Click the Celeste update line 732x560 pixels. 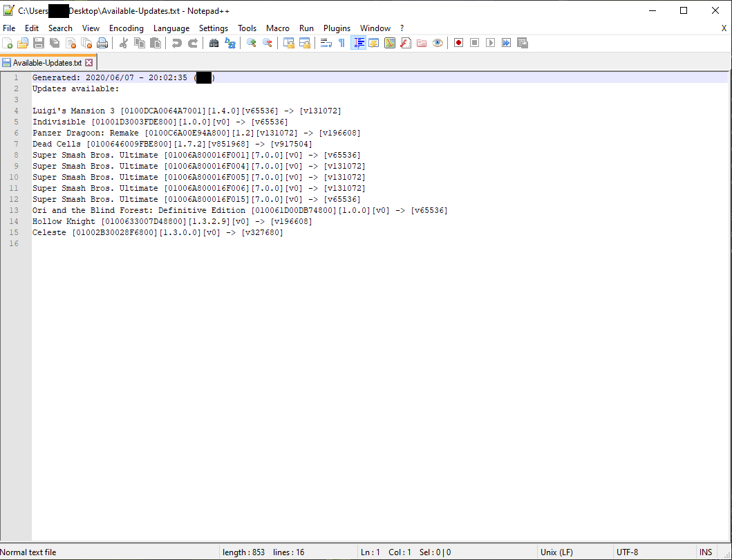click(158, 232)
